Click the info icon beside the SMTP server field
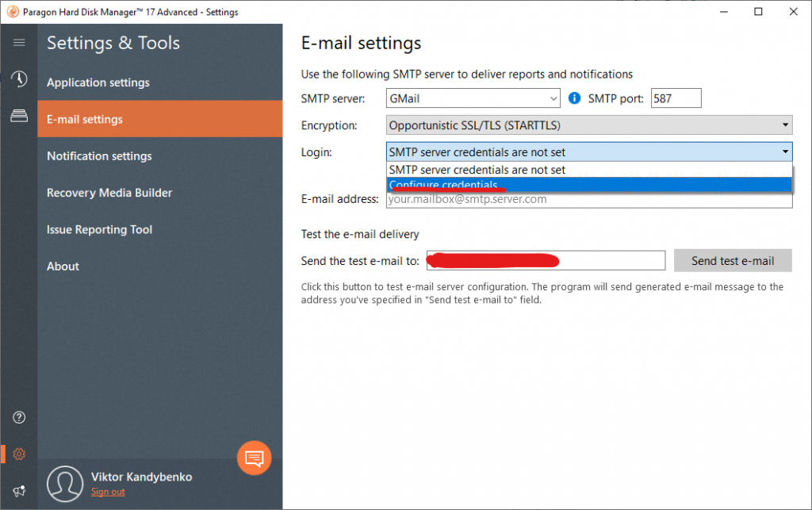812x510 pixels. (573, 98)
